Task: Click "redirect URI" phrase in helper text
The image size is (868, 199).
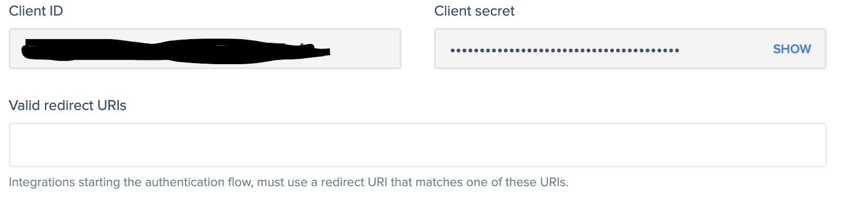Action: pyautogui.click(x=354, y=182)
